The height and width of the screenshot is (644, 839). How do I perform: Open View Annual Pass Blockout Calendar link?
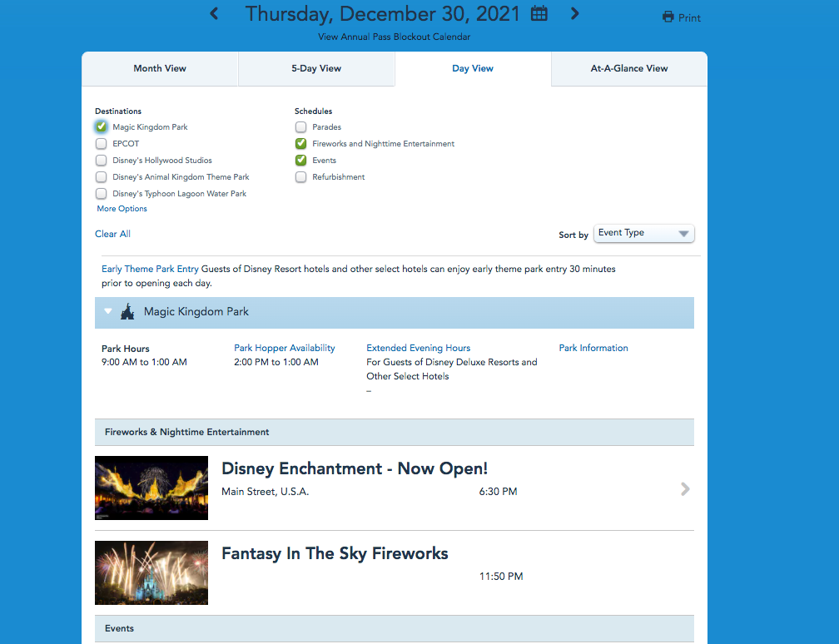[x=394, y=37]
